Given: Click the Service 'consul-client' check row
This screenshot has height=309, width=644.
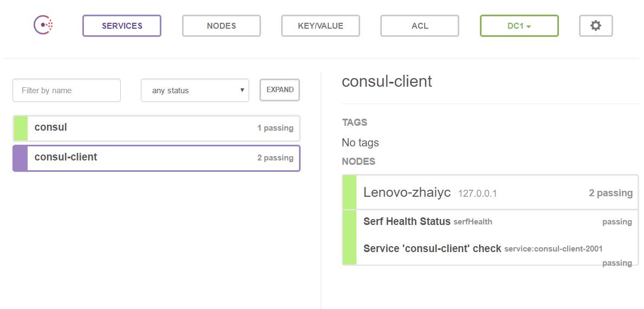Looking at the screenshot, I should pos(432,249).
